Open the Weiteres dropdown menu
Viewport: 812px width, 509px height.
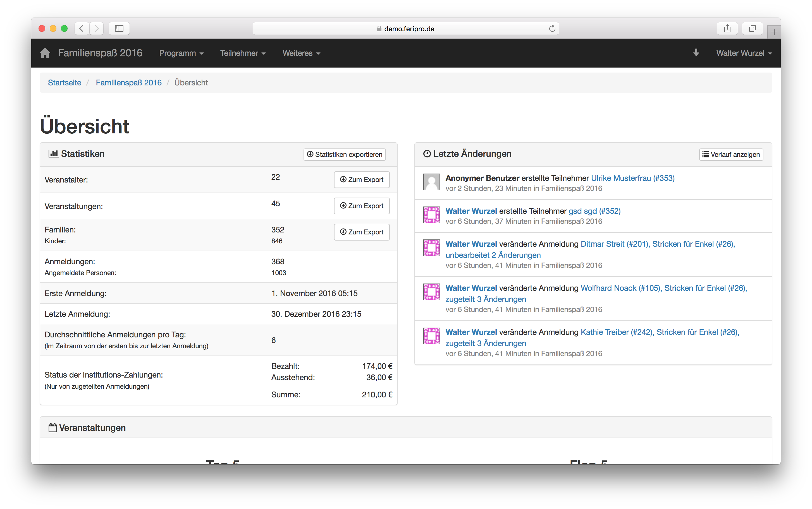pyautogui.click(x=301, y=53)
